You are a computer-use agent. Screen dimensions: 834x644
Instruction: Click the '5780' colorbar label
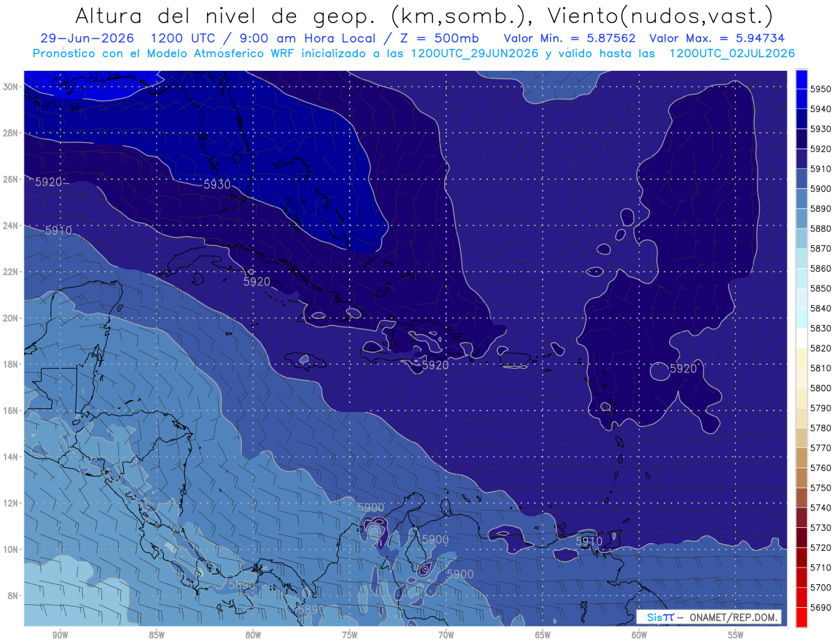(x=821, y=428)
